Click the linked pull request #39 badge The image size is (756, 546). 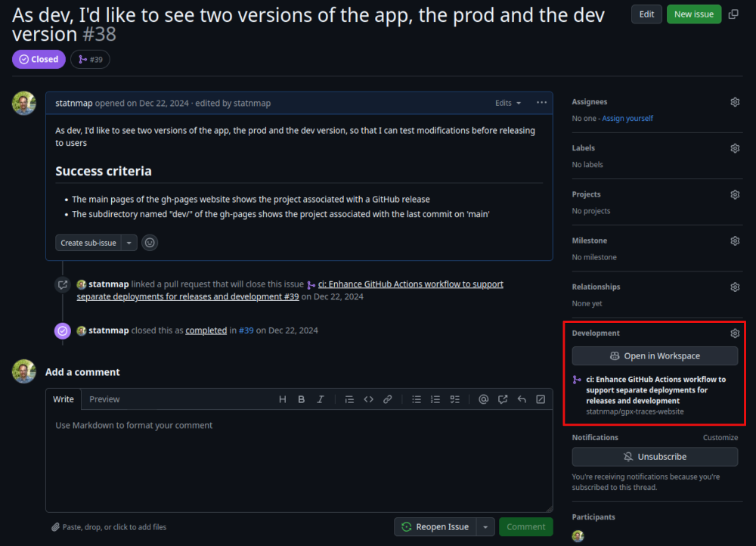point(90,59)
